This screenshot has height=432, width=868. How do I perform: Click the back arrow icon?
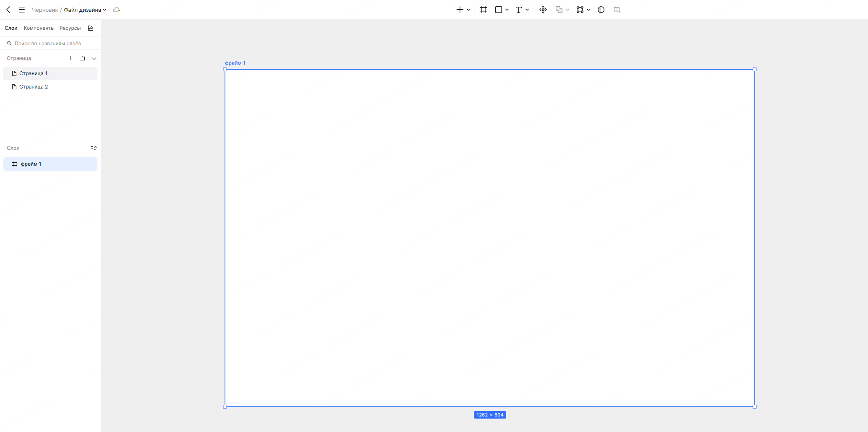pyautogui.click(x=8, y=10)
